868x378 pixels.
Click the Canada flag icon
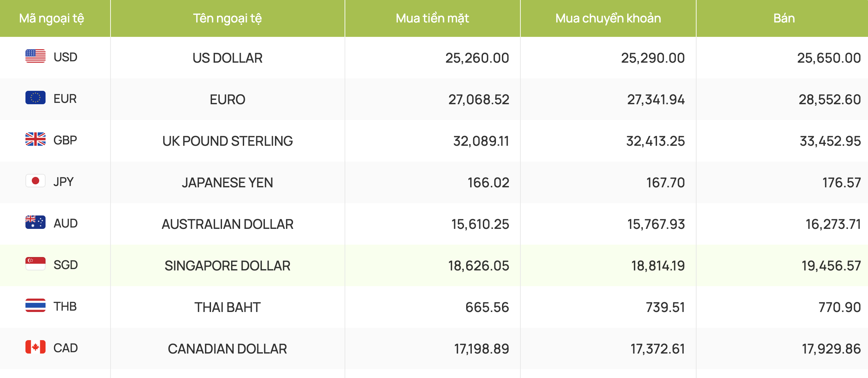pyautogui.click(x=35, y=346)
